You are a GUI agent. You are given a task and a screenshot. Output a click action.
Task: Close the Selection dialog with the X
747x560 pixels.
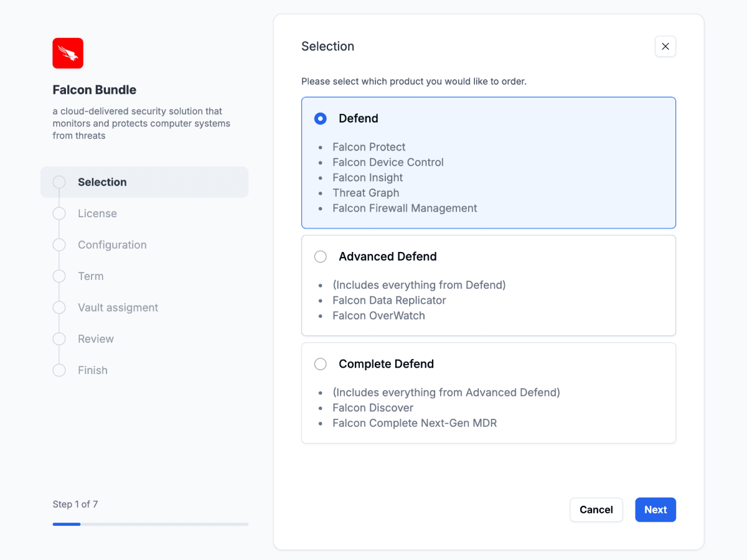tap(665, 46)
